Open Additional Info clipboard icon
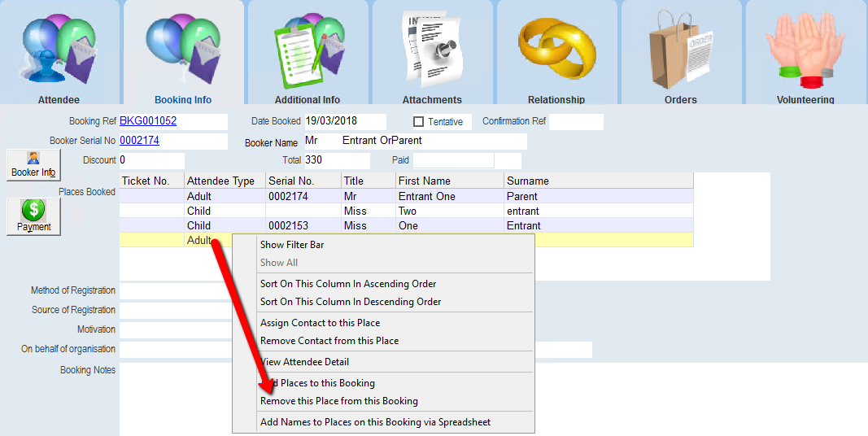 tap(308, 49)
